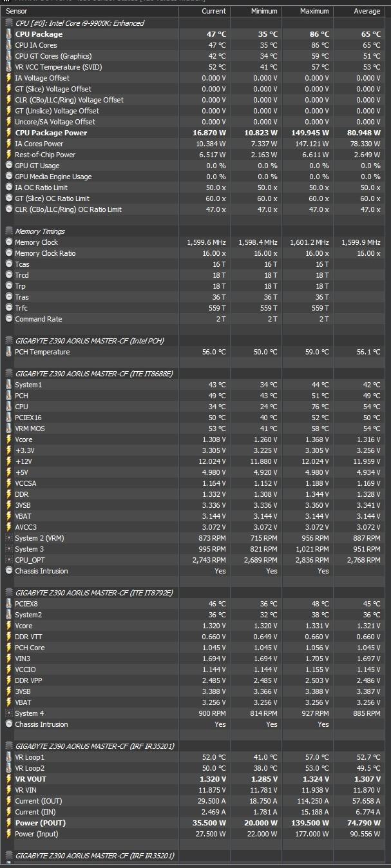Image resolution: width=391 pixels, height=868 pixels.
Task: Select the PCH Core voltage row
Action: [x=193, y=648]
